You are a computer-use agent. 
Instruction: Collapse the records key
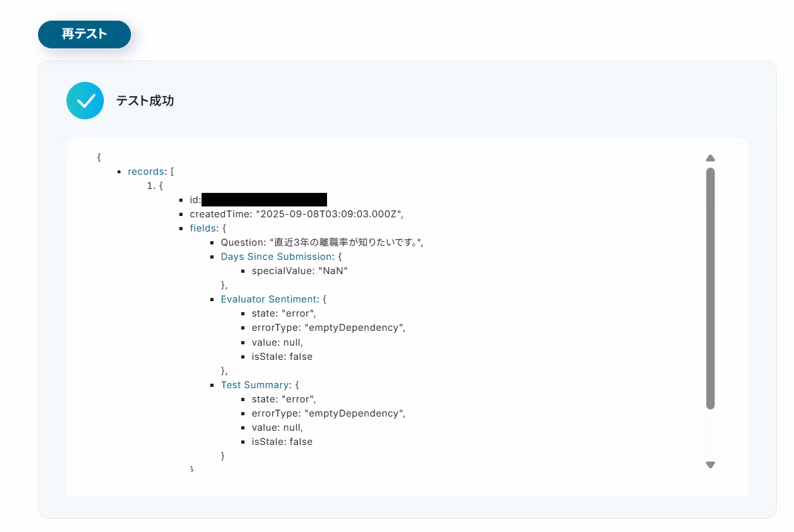click(x=146, y=172)
